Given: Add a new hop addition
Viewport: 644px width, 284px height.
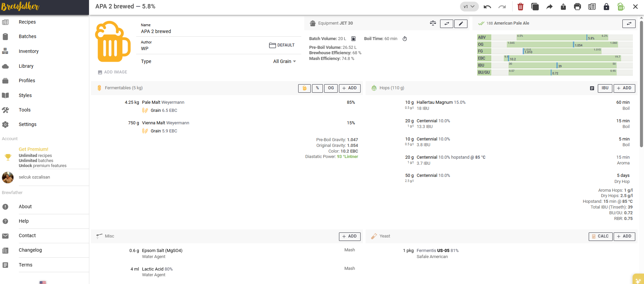Looking at the screenshot, I should [624, 88].
